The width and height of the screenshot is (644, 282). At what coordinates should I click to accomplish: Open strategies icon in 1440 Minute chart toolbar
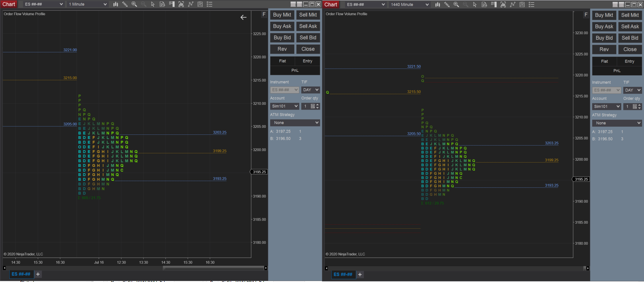pos(513,4)
